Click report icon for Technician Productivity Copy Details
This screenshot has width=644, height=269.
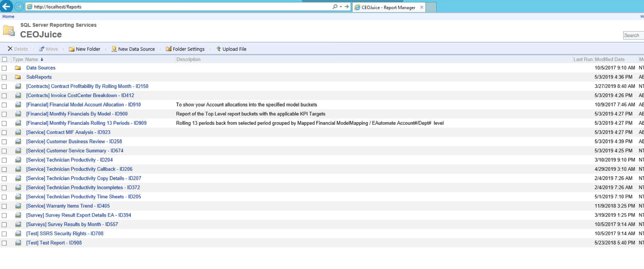[x=18, y=178]
